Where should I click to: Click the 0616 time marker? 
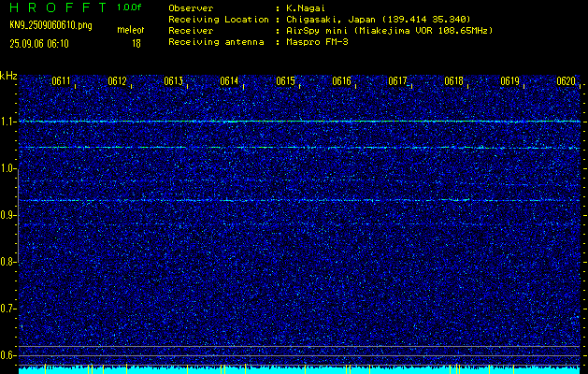(341, 80)
